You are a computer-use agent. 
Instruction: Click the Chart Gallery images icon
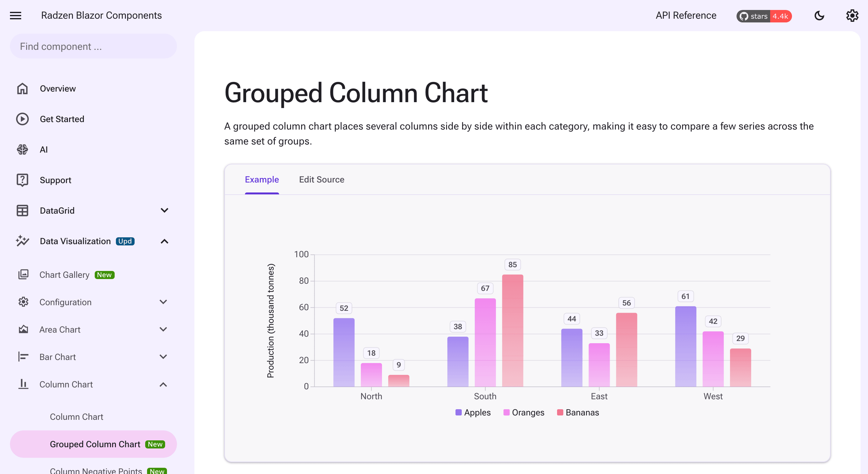click(23, 275)
